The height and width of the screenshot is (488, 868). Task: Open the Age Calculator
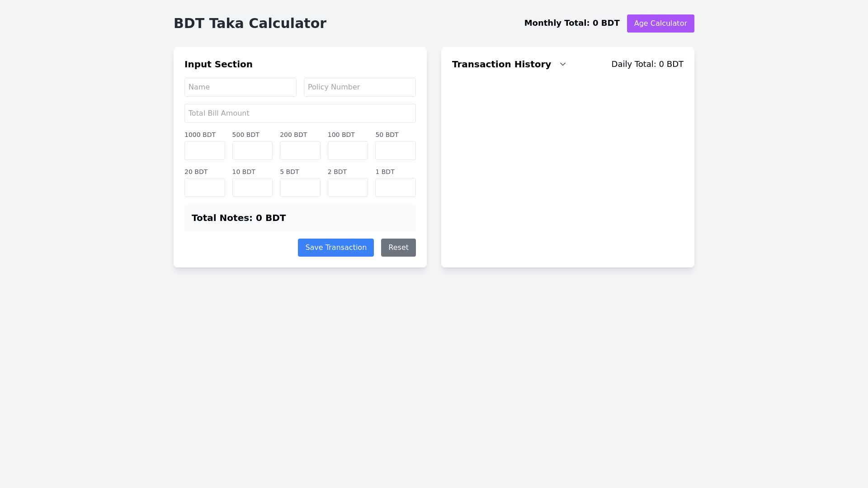tap(660, 23)
